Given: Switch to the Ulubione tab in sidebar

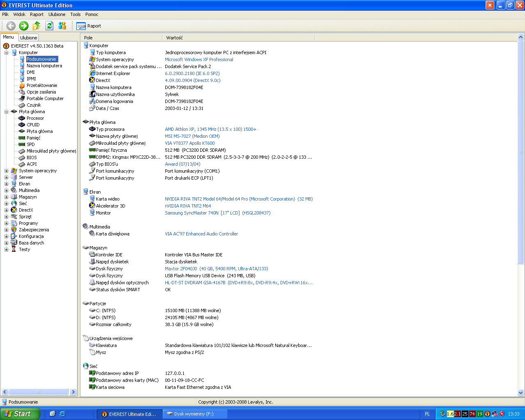Looking at the screenshot, I should (29, 38).
